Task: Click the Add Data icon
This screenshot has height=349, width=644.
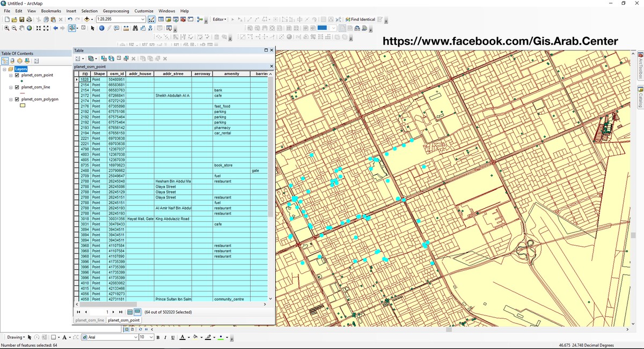Action: pos(86,19)
